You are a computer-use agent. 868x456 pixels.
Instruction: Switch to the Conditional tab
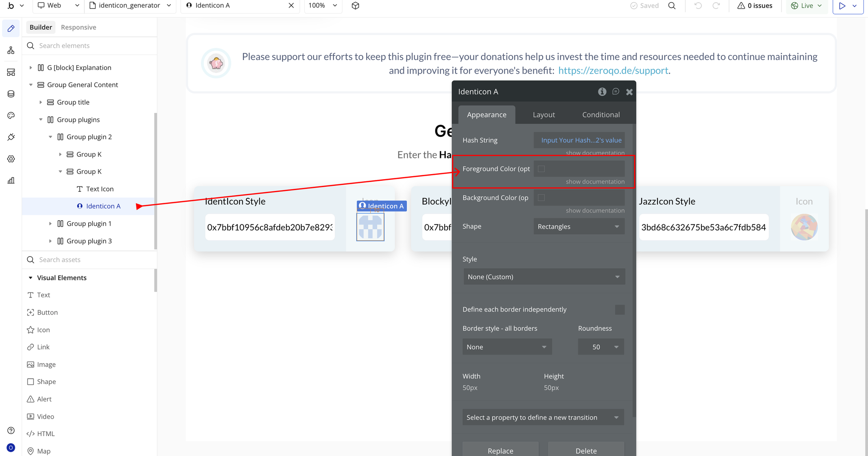click(x=601, y=115)
